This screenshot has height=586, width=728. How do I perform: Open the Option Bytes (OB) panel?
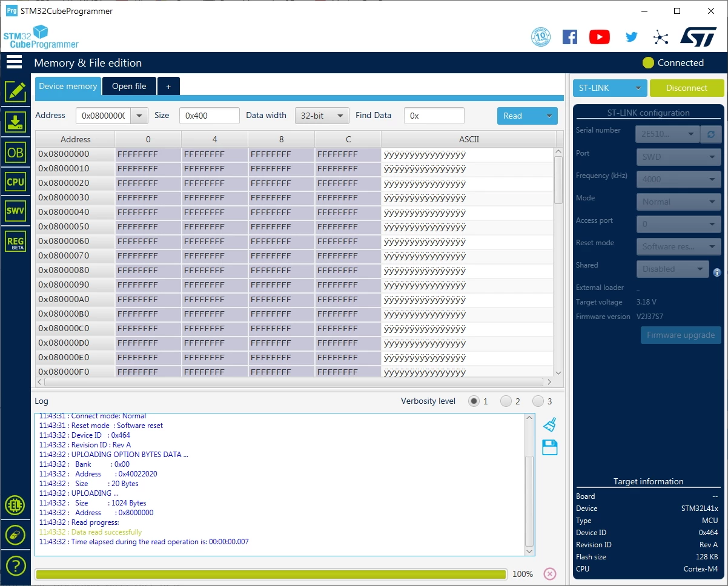pyautogui.click(x=15, y=153)
